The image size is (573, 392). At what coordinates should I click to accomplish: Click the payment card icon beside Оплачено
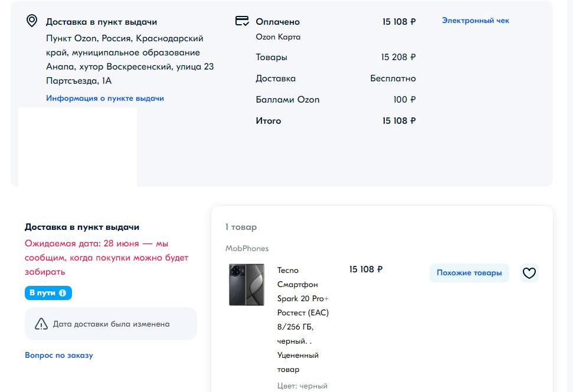tap(241, 21)
